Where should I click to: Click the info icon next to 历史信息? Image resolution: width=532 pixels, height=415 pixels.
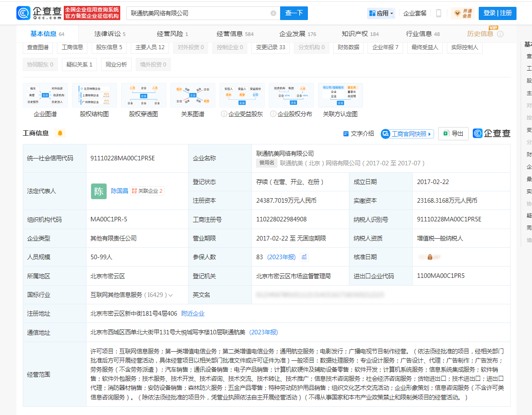point(500,34)
